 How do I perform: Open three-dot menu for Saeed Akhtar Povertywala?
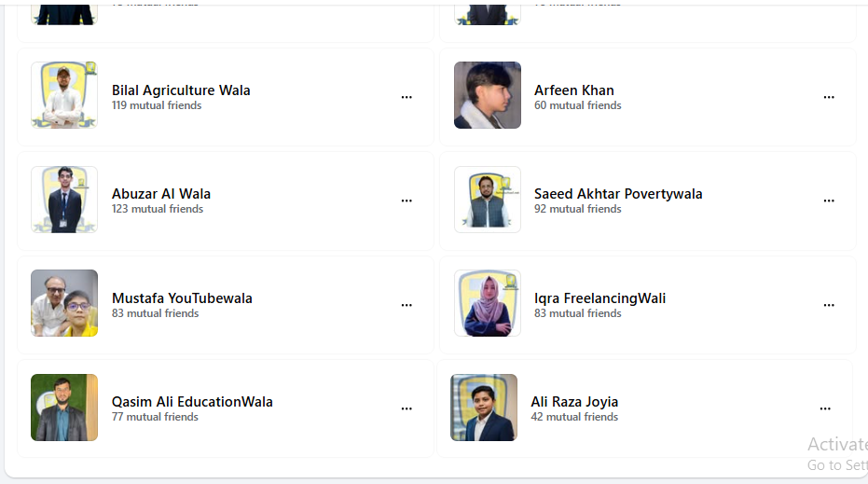pos(829,201)
